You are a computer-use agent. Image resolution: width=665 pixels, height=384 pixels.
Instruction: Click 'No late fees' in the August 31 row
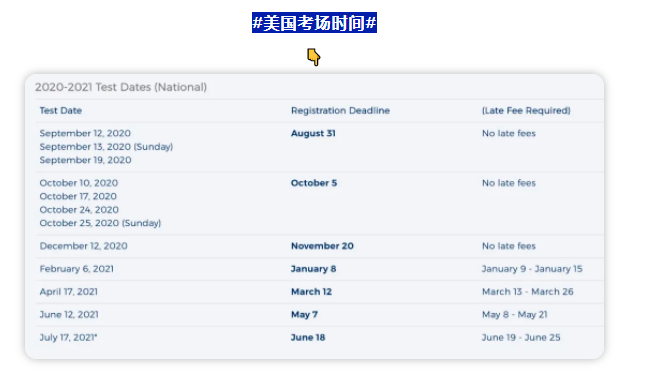click(x=509, y=133)
